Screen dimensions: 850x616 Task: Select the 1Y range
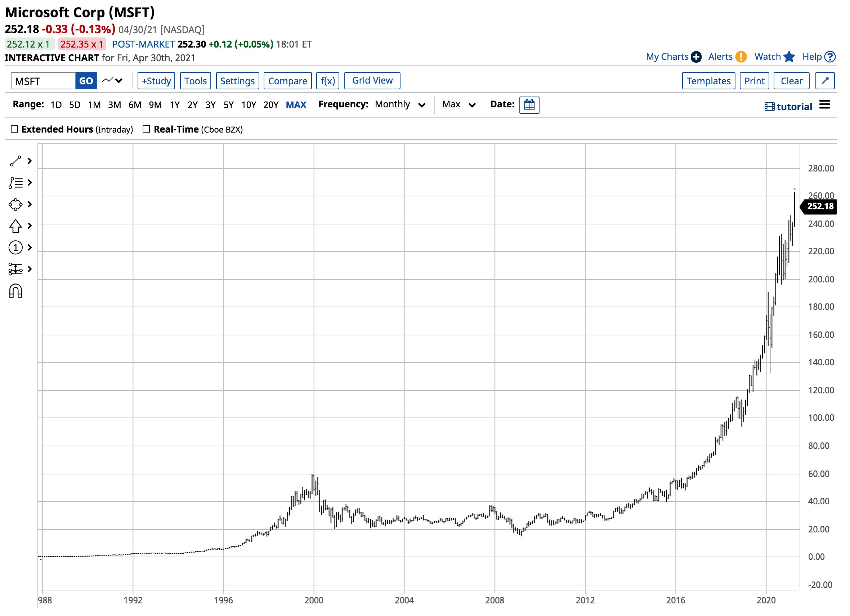point(175,105)
